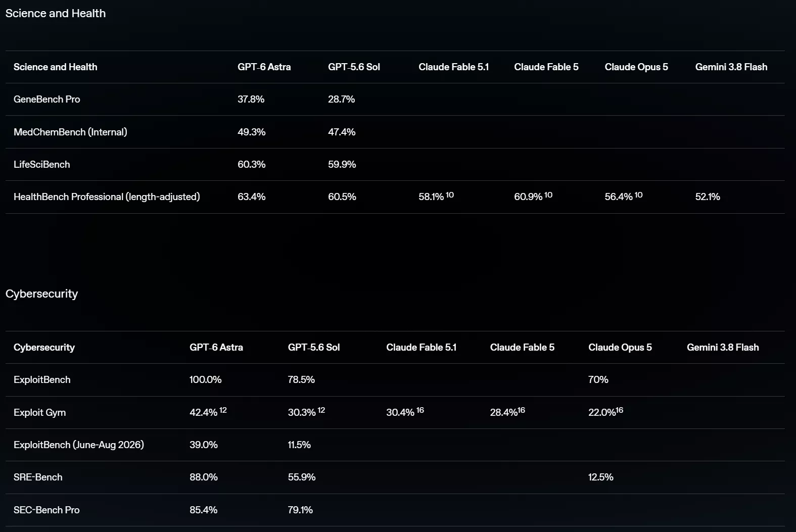This screenshot has width=796, height=532.
Task: Click the SEC-Bench Pro 85.4% value
Action: pyautogui.click(x=203, y=510)
